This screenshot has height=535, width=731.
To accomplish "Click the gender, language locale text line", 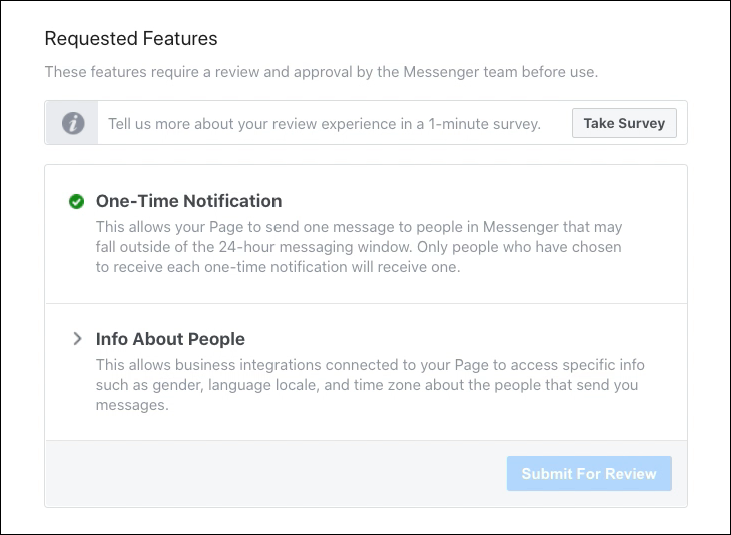I will pyautogui.click(x=367, y=385).
